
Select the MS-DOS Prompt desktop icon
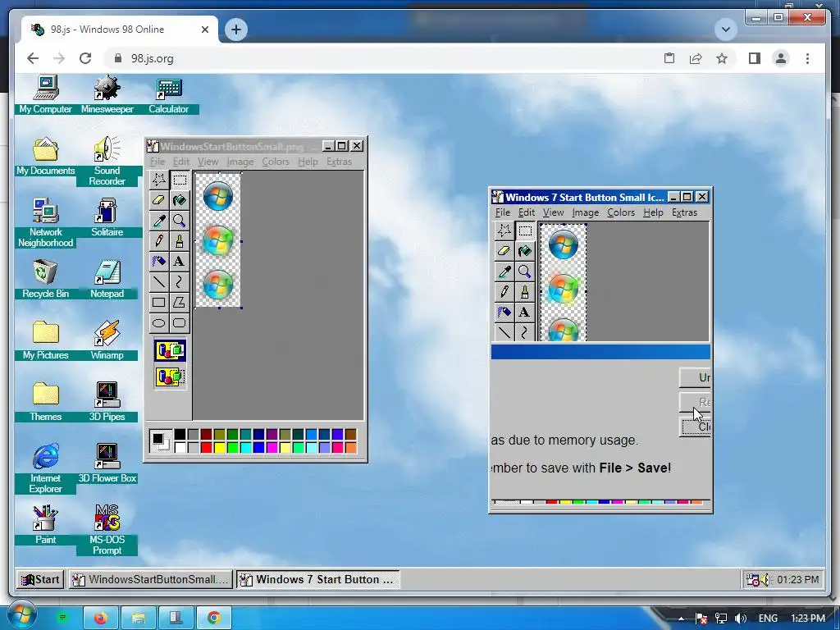[x=107, y=529]
